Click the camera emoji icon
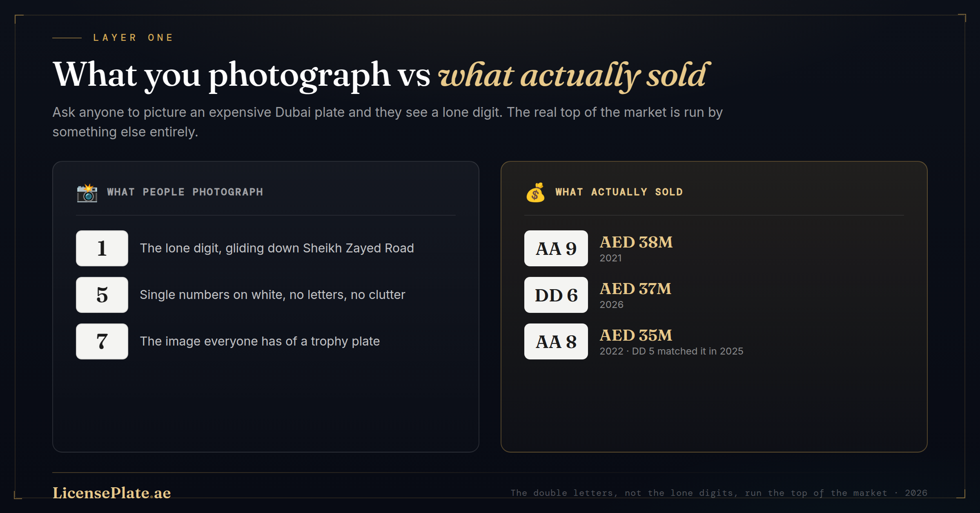 [x=87, y=192]
